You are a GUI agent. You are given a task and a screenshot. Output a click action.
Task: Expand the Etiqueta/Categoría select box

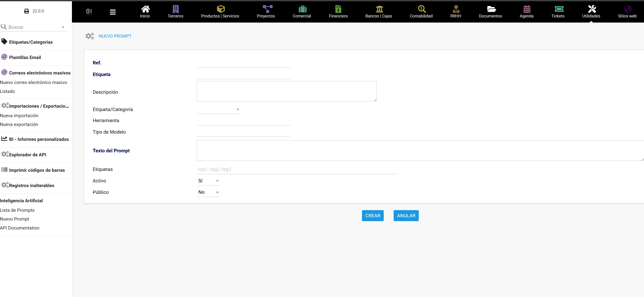click(x=218, y=109)
